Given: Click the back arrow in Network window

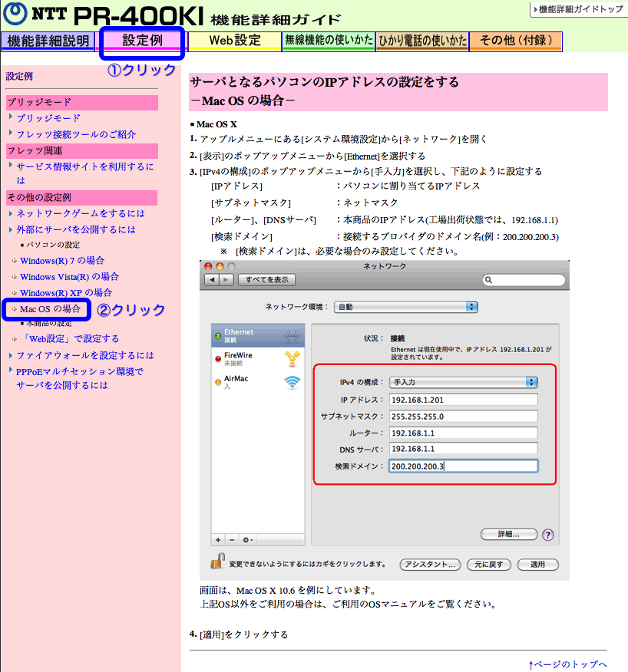Looking at the screenshot, I should 212,280.
